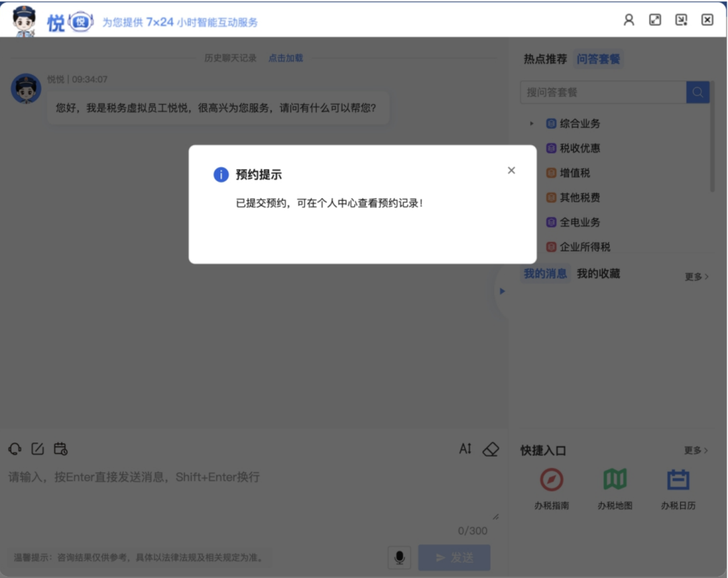Screen dimensions: 728x578
Task: Click the blue search magnifier button
Action: tap(698, 92)
